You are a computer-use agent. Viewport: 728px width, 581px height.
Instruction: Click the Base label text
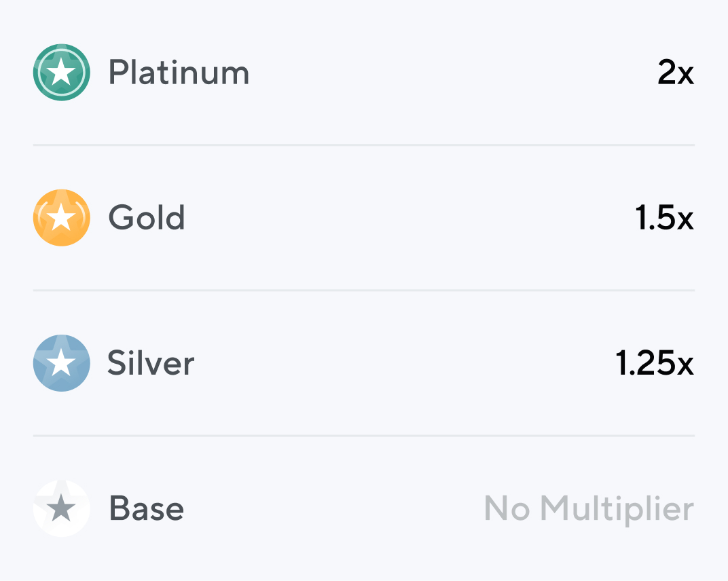click(145, 508)
